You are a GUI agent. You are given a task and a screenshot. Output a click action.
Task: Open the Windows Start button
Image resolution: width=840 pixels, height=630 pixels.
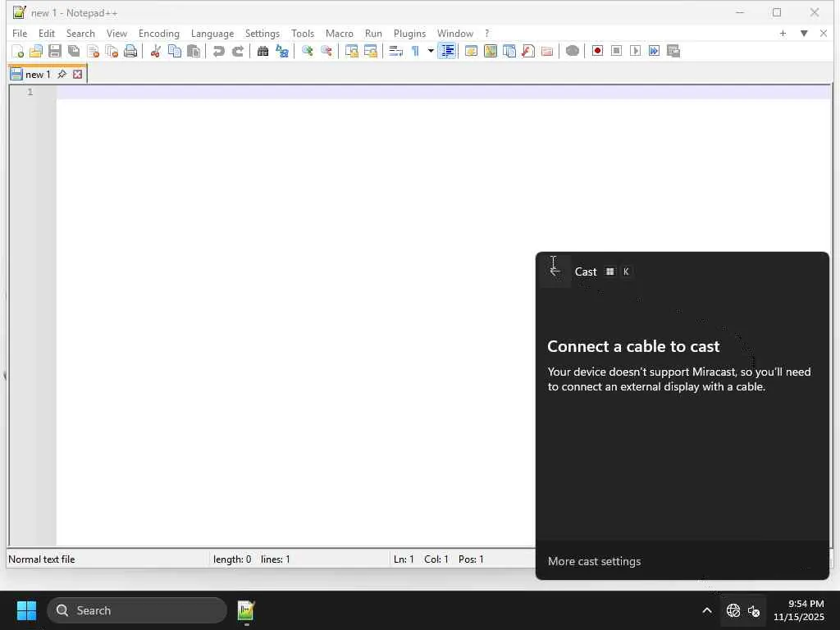click(26, 610)
